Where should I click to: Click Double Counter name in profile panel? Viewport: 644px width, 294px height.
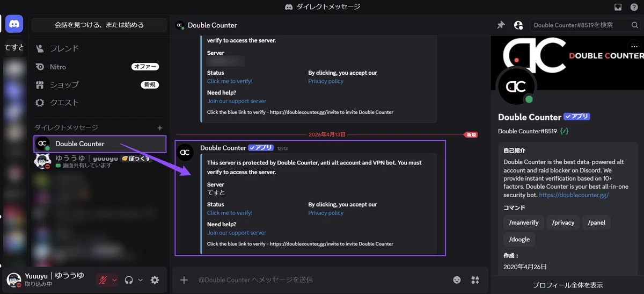point(529,117)
